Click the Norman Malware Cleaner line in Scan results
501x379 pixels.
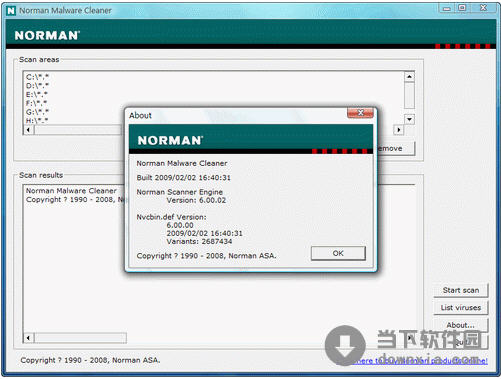[71, 191]
